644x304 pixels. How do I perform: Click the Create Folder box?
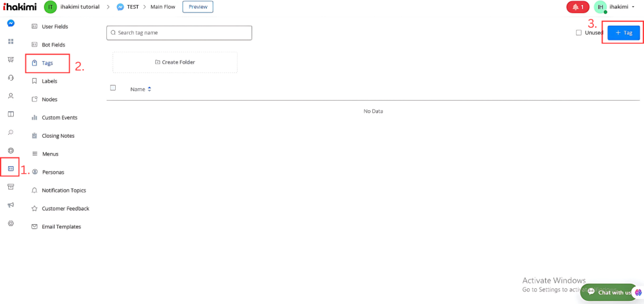tap(175, 62)
